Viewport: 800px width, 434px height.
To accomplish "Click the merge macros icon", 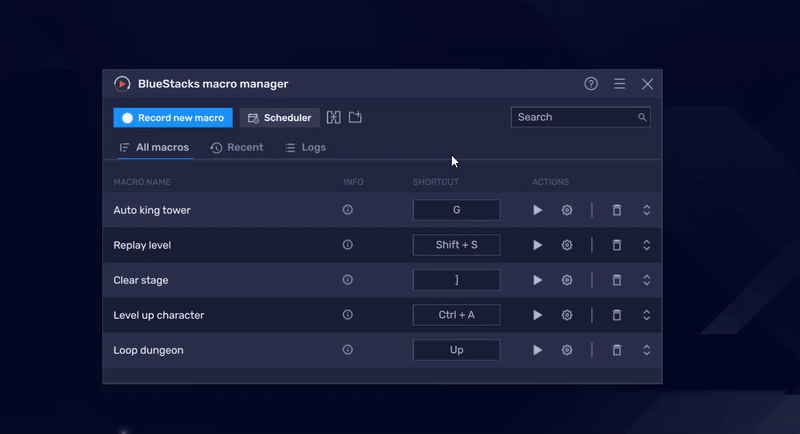I will pos(334,118).
